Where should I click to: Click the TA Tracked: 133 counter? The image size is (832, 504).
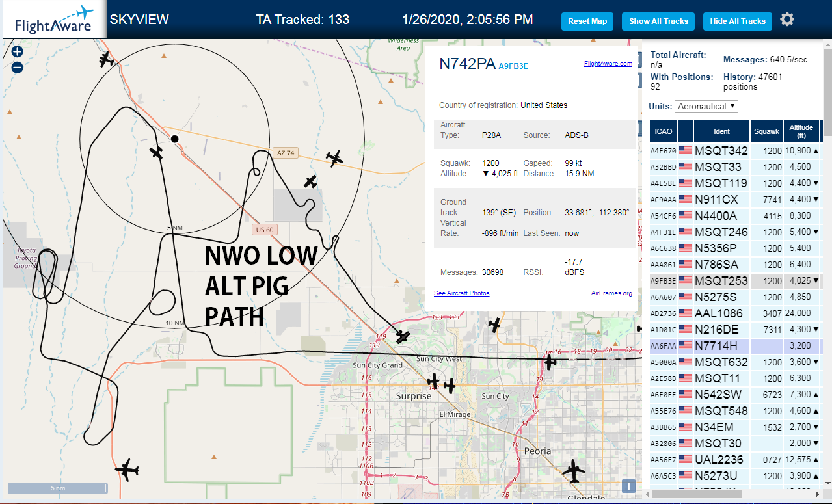click(302, 20)
